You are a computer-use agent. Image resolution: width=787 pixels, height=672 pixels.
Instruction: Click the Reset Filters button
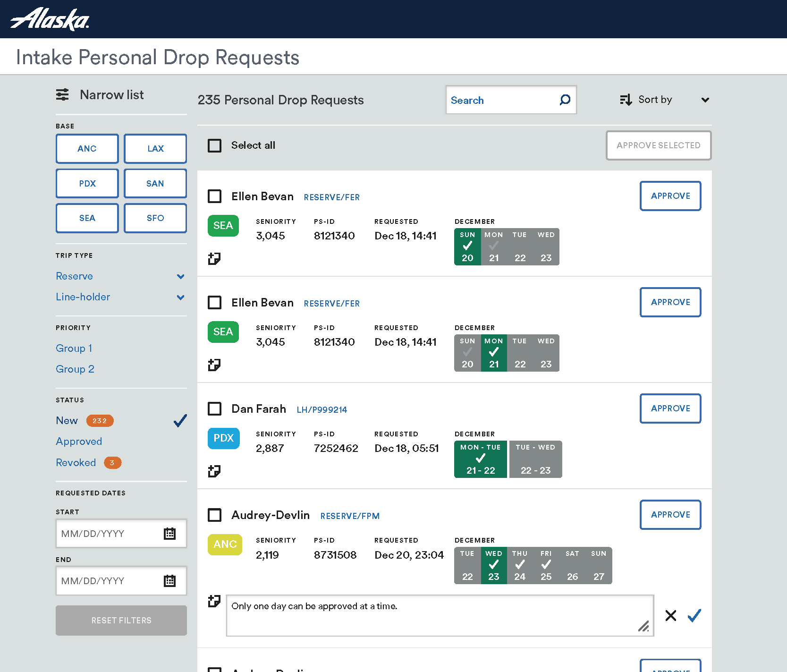pyautogui.click(x=121, y=621)
